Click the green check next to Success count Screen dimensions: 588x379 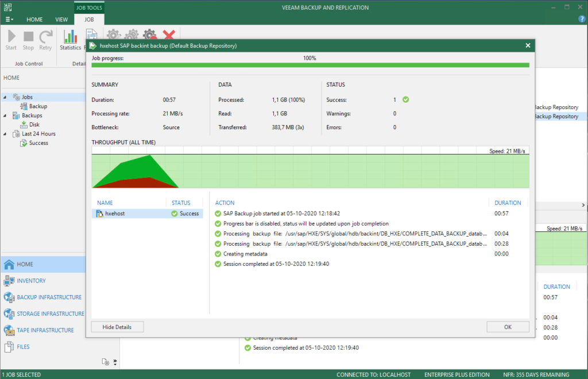(406, 100)
